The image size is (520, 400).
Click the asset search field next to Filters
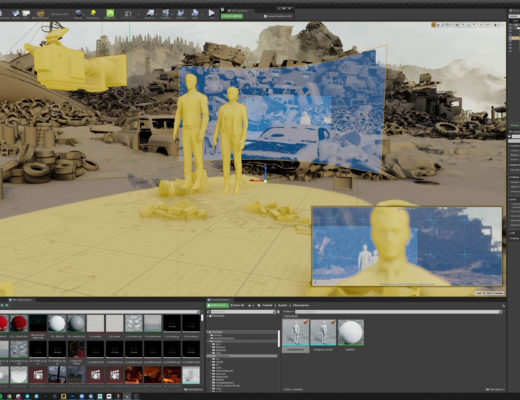click(x=397, y=312)
